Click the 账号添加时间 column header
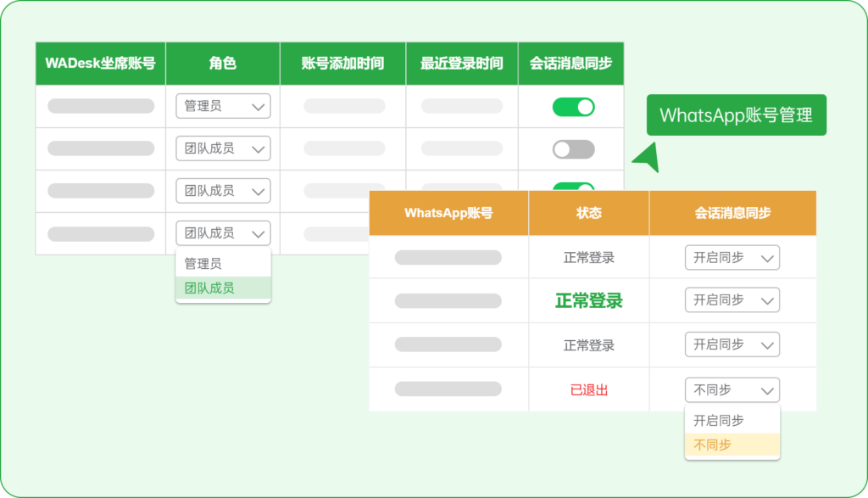The width and height of the screenshot is (868, 498). pyautogui.click(x=342, y=63)
